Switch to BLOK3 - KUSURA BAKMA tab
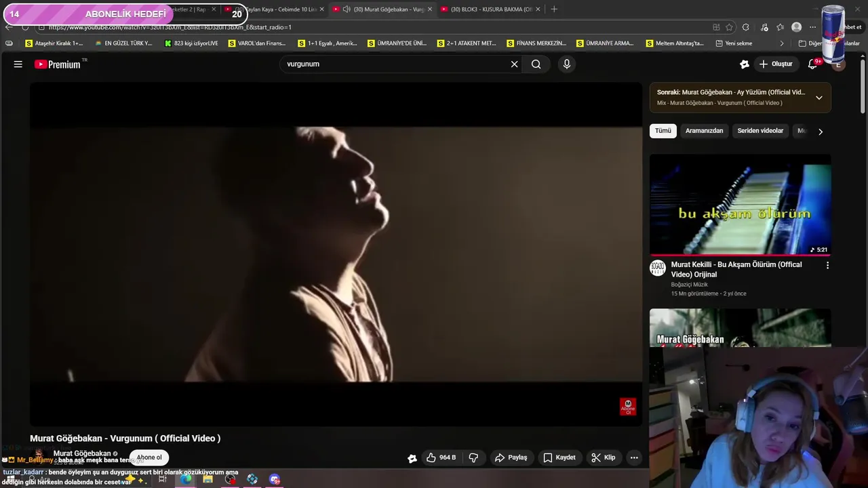Image resolution: width=868 pixels, height=488 pixels. (492, 9)
